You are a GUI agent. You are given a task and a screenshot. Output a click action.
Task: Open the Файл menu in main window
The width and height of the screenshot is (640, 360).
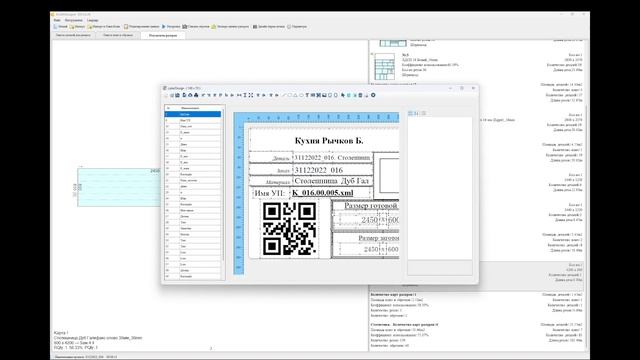click(57, 20)
